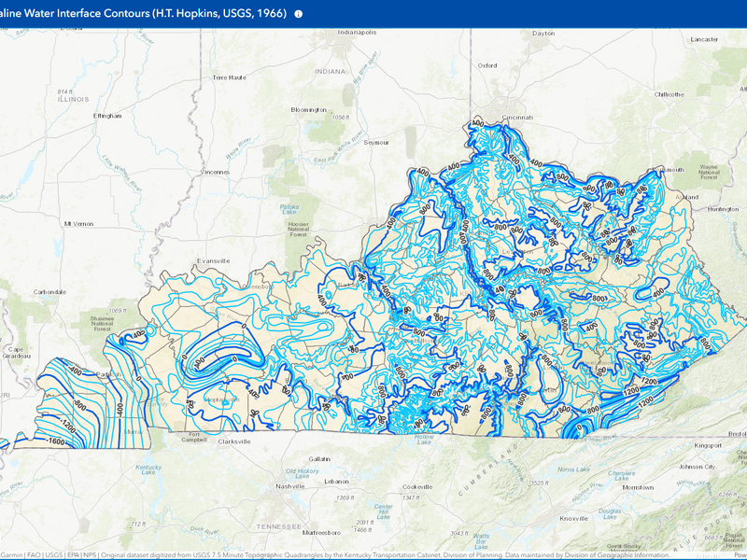Viewport: 747px width, 560px height.
Task: Select the 814 ft elevation label
Action: point(64,91)
